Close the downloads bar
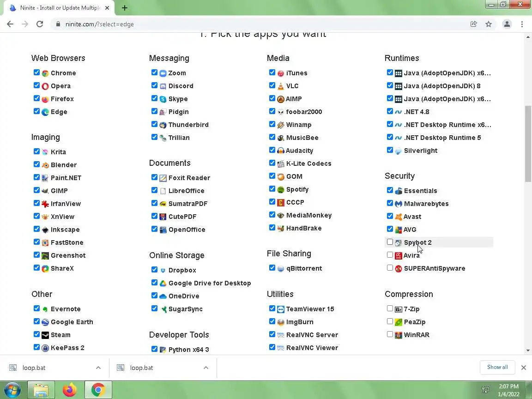The width and height of the screenshot is (532, 399). point(524,368)
